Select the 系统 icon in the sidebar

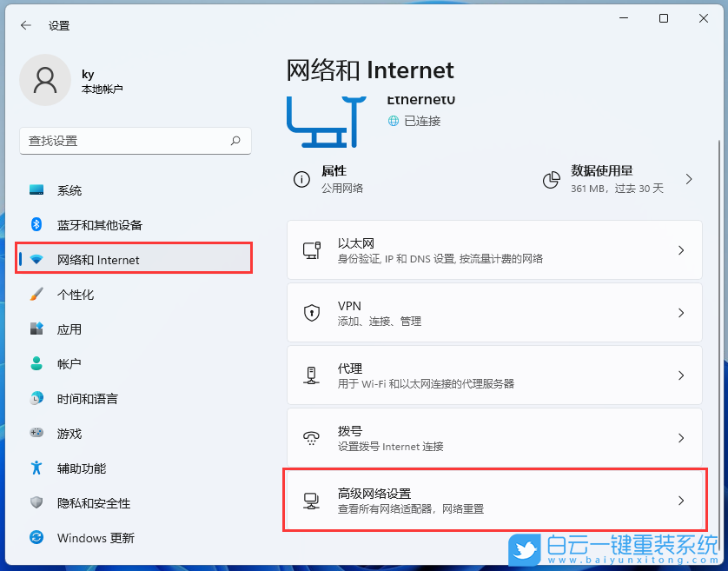click(36, 189)
